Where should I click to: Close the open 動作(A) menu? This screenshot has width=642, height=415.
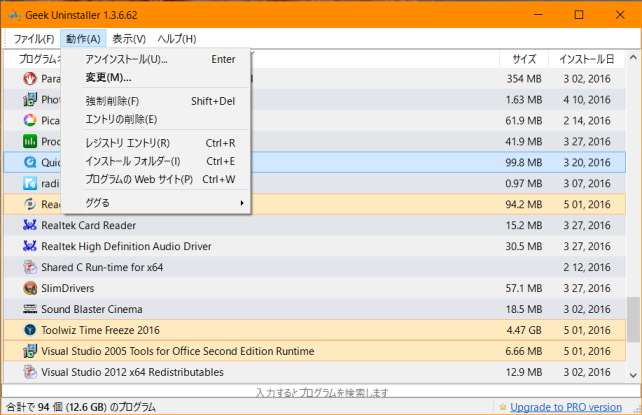coord(83,39)
